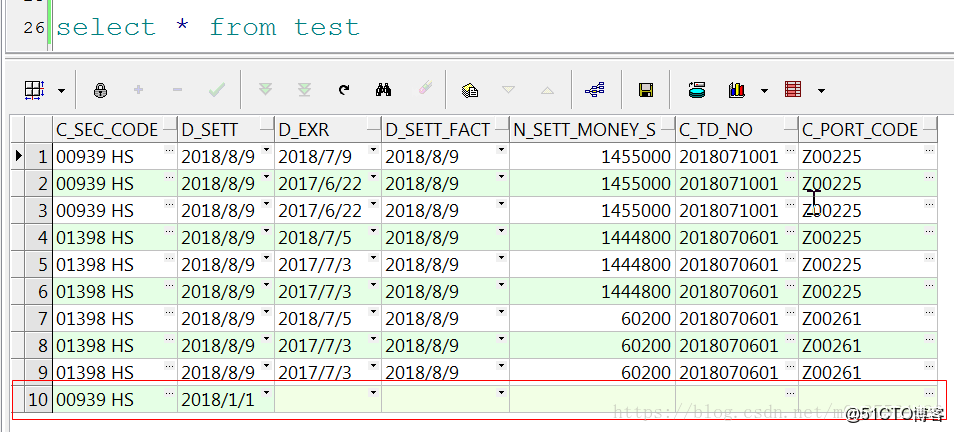Open date dropdown in row 2 D_EXR cell
The width and height of the screenshot is (954, 432).
click(374, 176)
